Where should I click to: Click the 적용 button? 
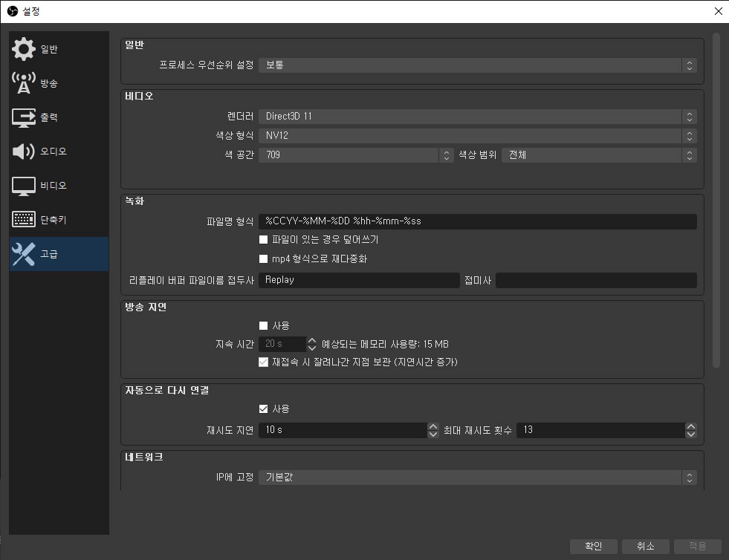(697, 546)
